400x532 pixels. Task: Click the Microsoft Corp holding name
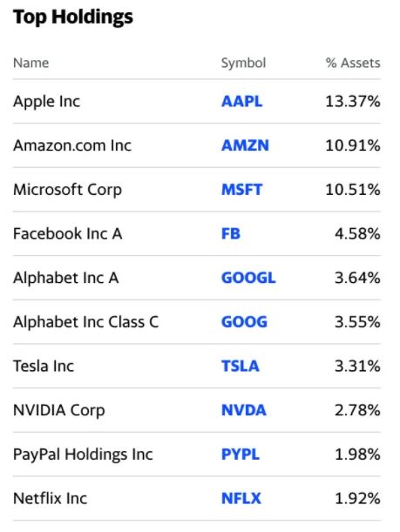67,190
